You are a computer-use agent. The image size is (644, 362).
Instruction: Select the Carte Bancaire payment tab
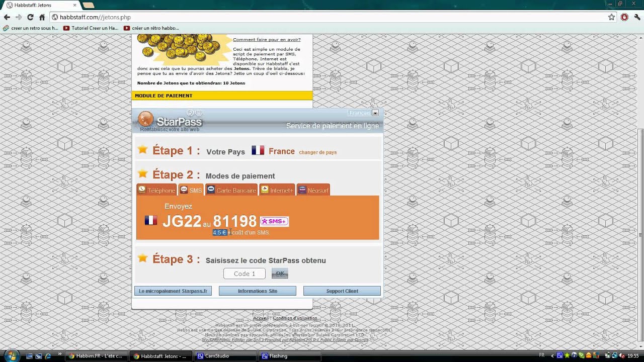pyautogui.click(x=231, y=190)
